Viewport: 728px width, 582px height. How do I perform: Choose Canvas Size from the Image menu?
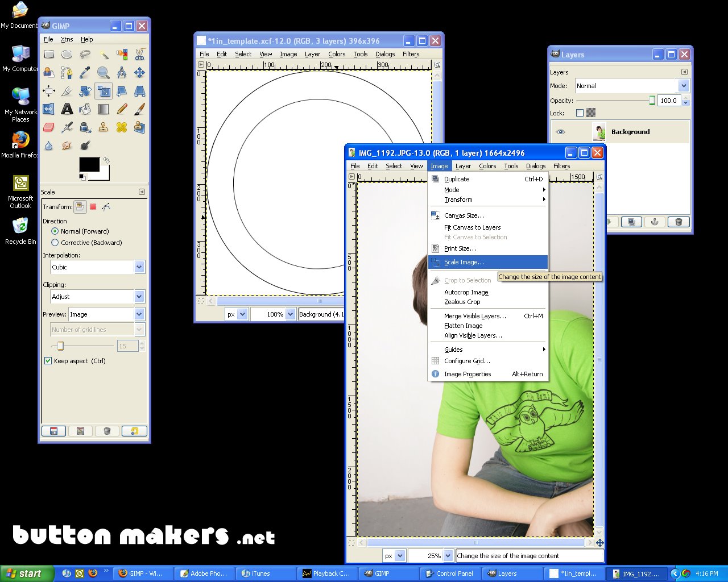point(488,215)
